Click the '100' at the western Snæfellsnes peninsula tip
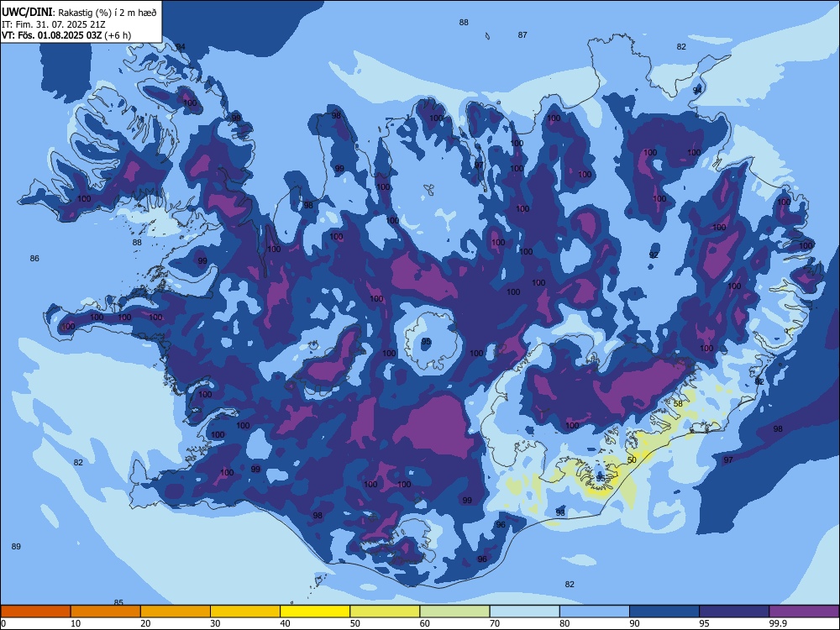Viewport: 840px width, 630px height. (68, 326)
